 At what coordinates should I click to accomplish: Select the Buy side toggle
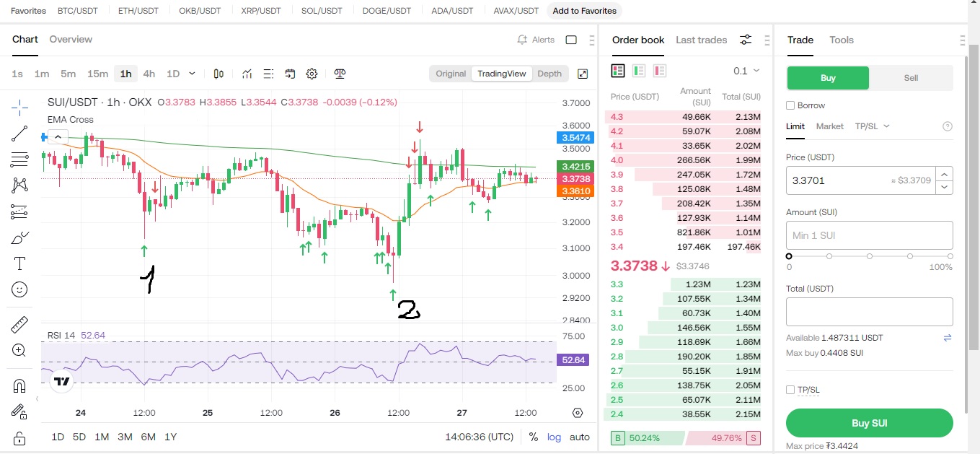coord(828,78)
